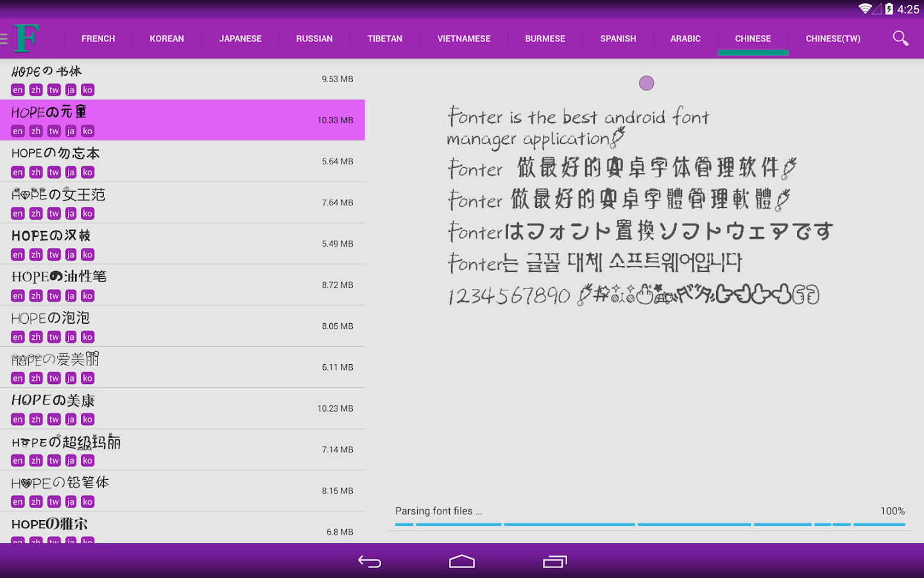
Task: Tap the 'en' tag on 9.53 MB font
Action: tap(18, 90)
